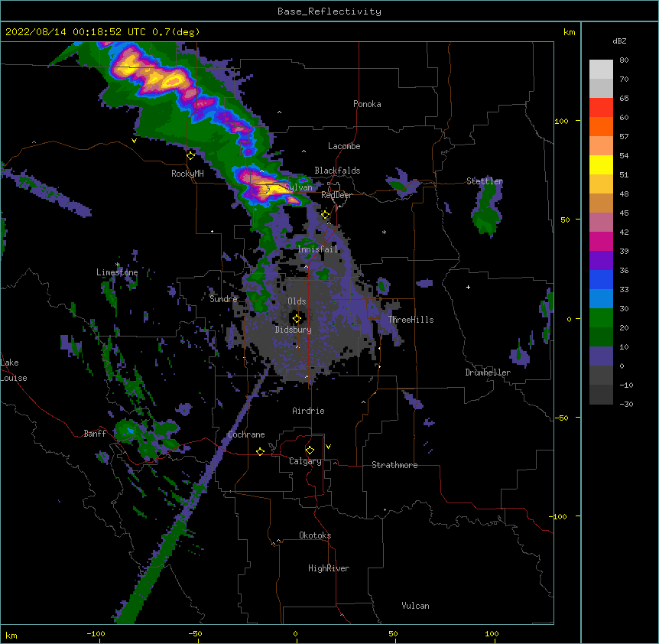Click the Airdrie city label
This screenshot has width=659, height=644.
(x=309, y=411)
